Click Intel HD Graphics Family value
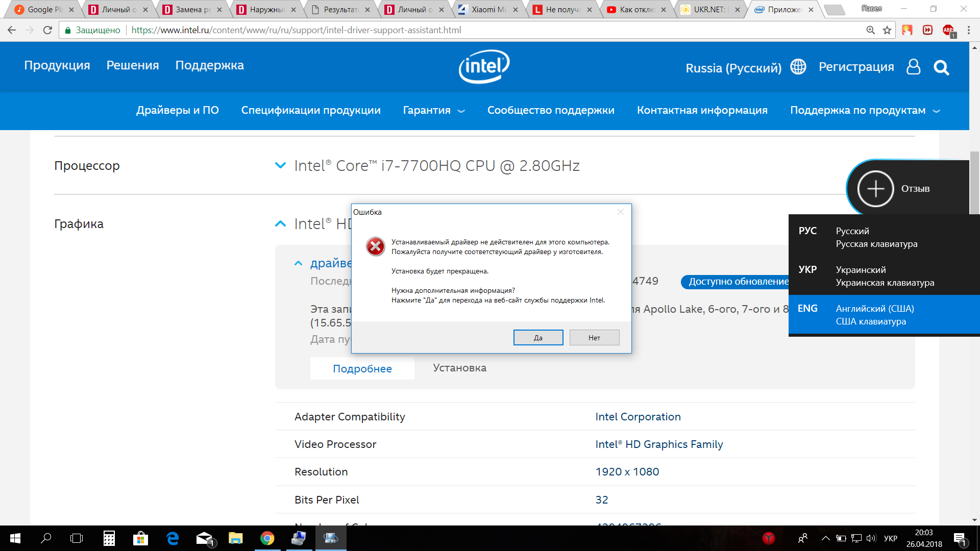The width and height of the screenshot is (980, 551). coord(659,444)
